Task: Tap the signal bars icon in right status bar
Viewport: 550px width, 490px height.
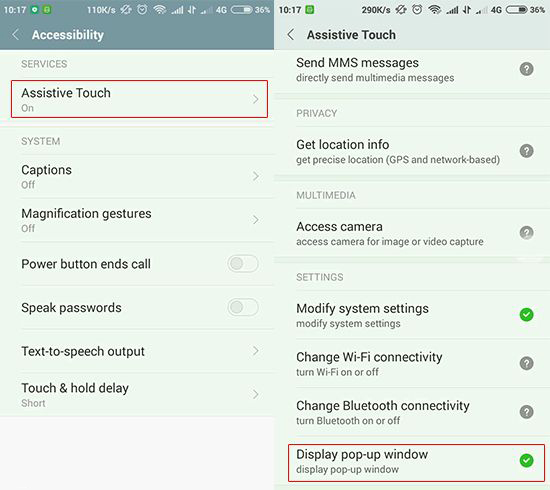Action: tap(452, 10)
